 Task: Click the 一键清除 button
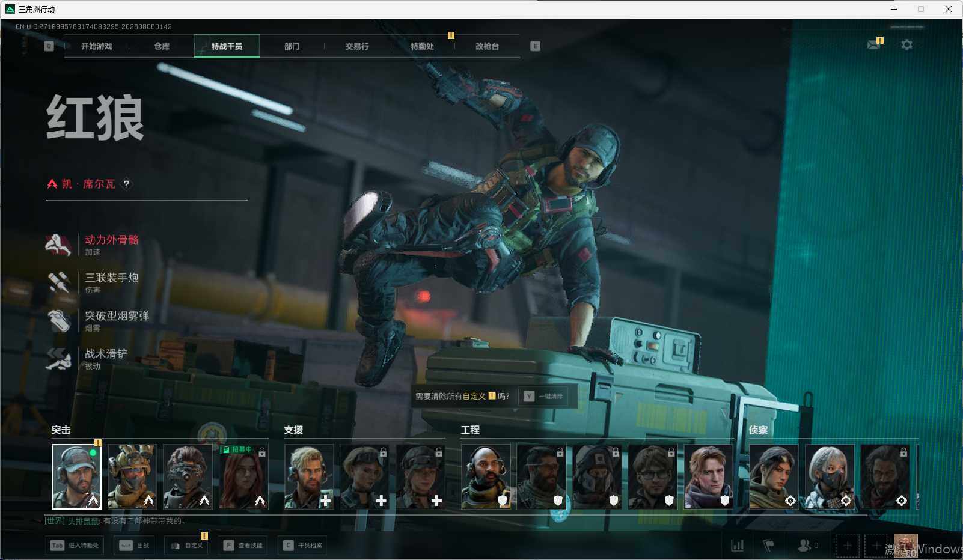pyautogui.click(x=543, y=397)
